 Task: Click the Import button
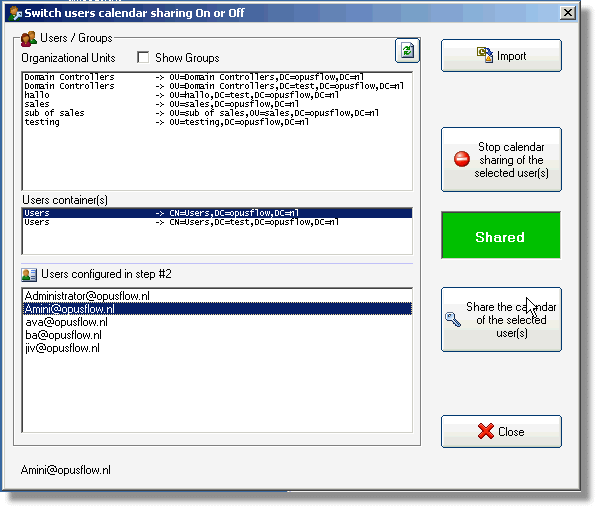pos(501,55)
